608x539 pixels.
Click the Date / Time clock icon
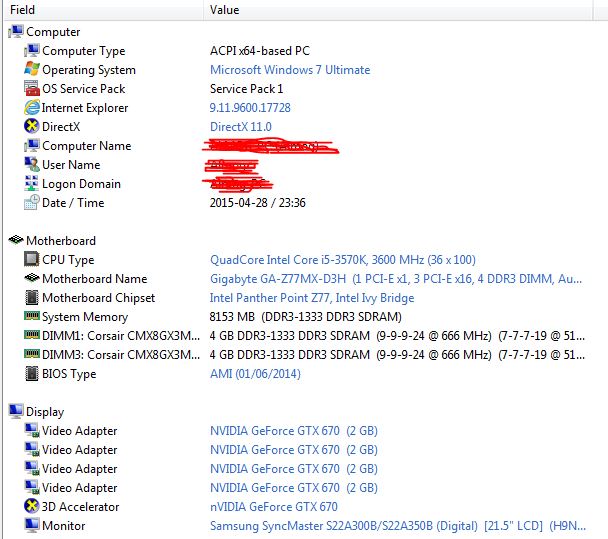tap(32, 203)
